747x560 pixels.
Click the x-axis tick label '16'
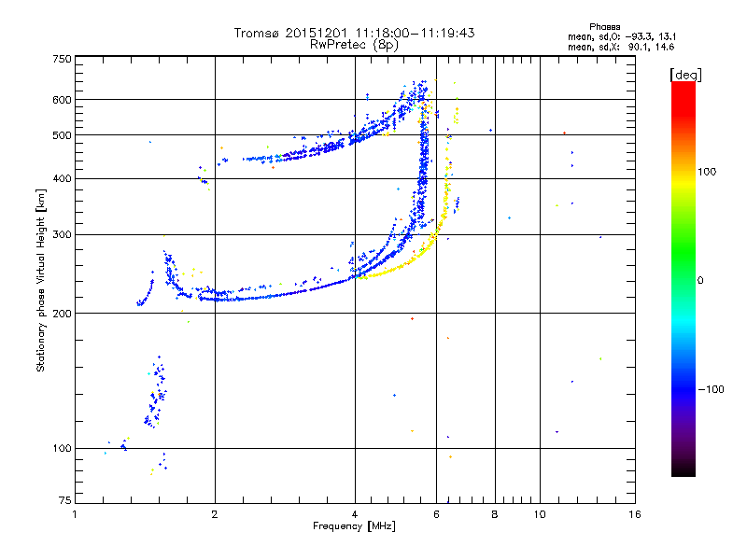[635, 514]
